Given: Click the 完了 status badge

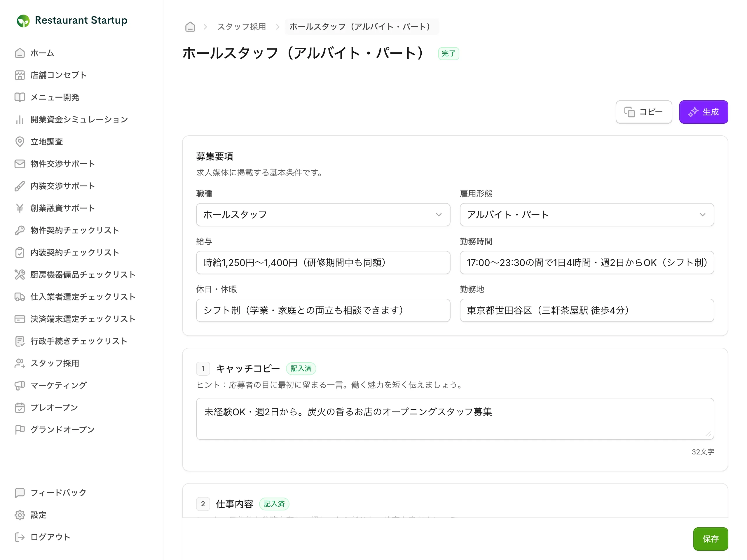Looking at the screenshot, I should pos(448,54).
